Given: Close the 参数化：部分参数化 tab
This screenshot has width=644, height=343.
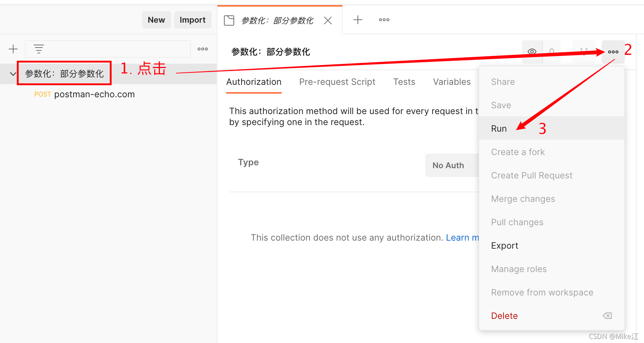Looking at the screenshot, I should (328, 20).
